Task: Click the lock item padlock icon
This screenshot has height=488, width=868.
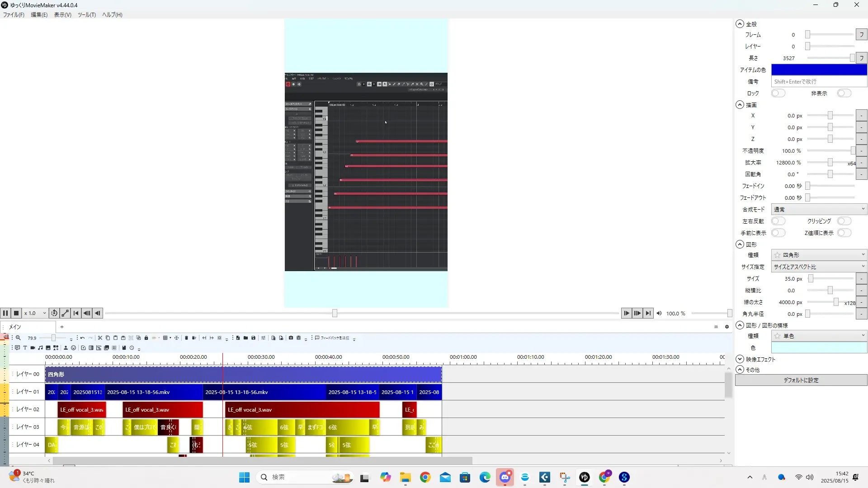Action: [x=146, y=338]
